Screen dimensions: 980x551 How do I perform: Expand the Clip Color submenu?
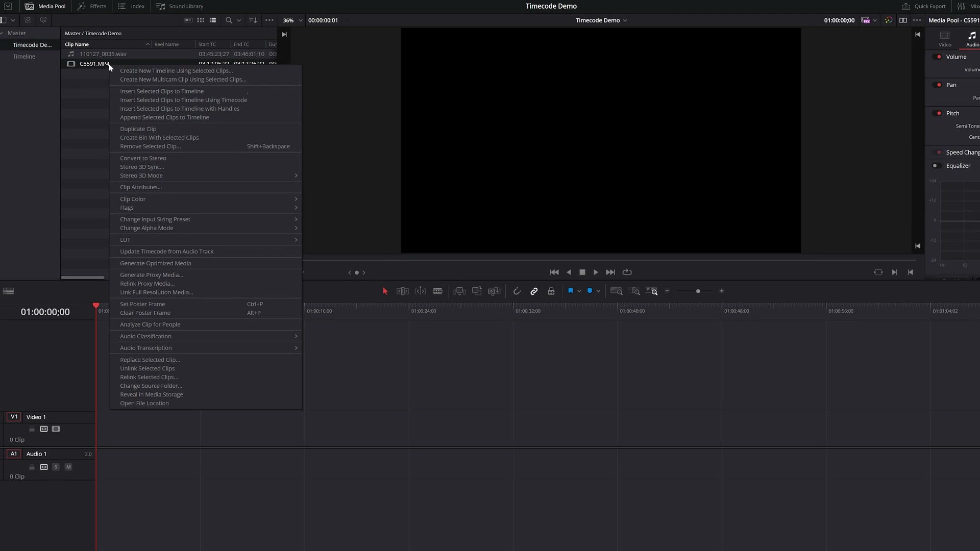pyautogui.click(x=205, y=199)
